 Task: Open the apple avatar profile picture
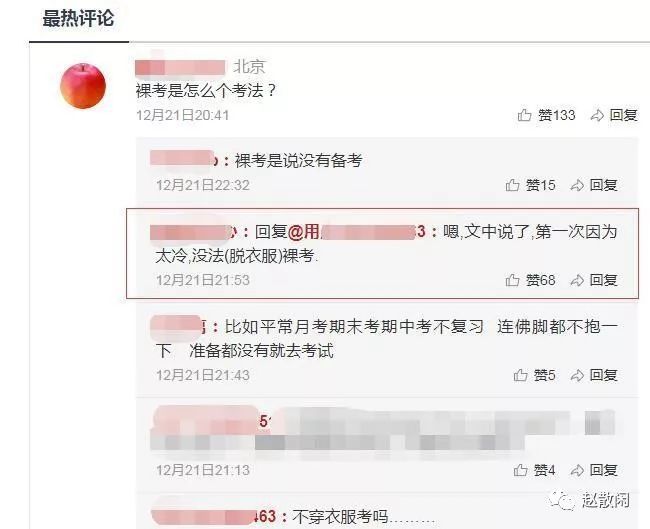83,86
